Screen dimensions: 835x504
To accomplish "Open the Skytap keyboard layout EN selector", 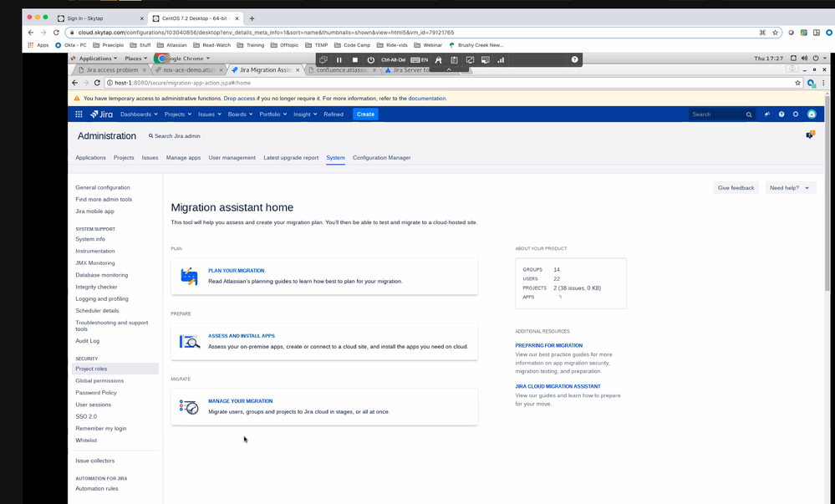I will pyautogui.click(x=420, y=59).
